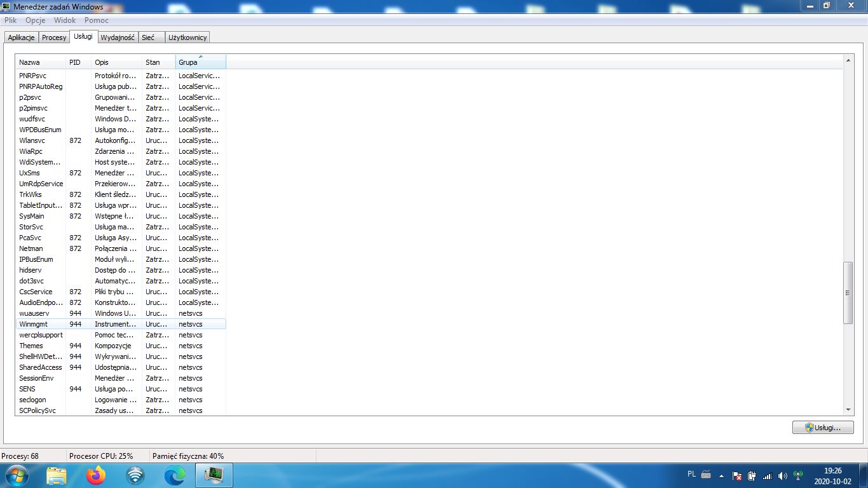868x488 pixels.
Task: Sort services by Grupa column header
Action: (200, 62)
